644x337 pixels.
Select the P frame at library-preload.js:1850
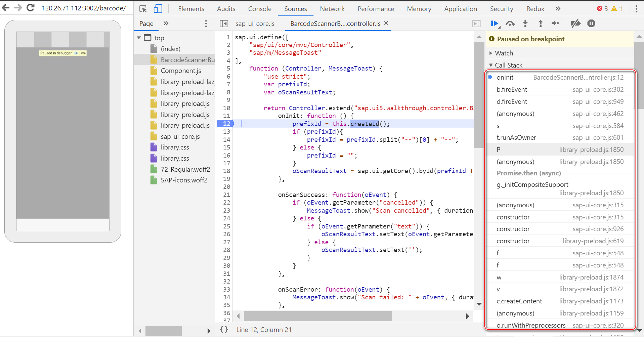560,150
